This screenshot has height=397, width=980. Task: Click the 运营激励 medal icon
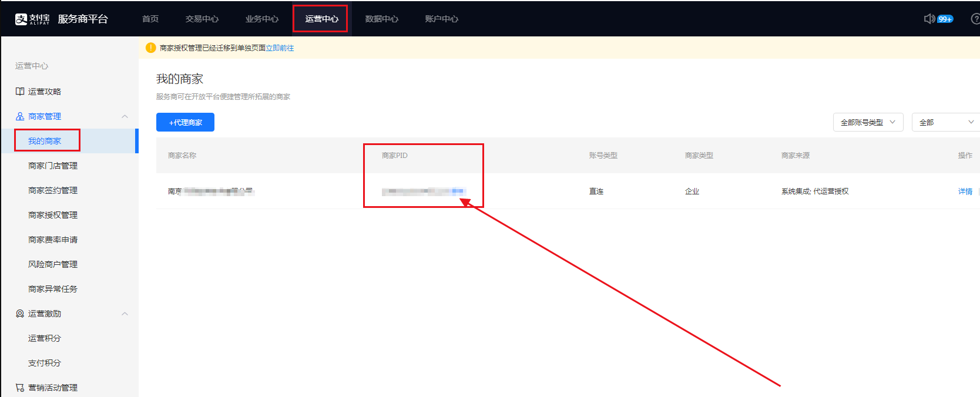[20, 314]
